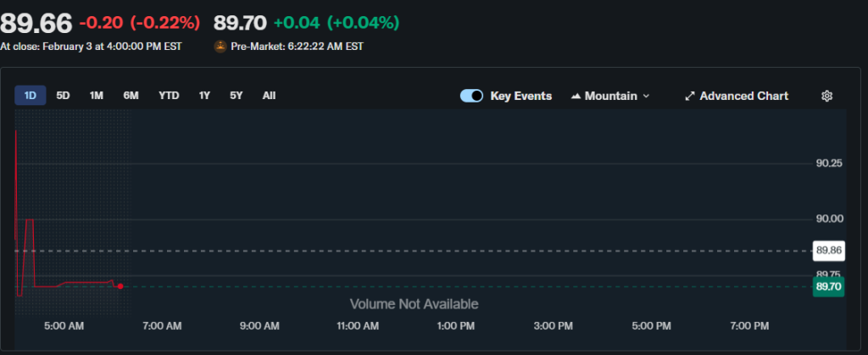The image size is (868, 355).
Task: Click the Advanced Chart expand arrows icon
Action: pyautogui.click(x=690, y=97)
